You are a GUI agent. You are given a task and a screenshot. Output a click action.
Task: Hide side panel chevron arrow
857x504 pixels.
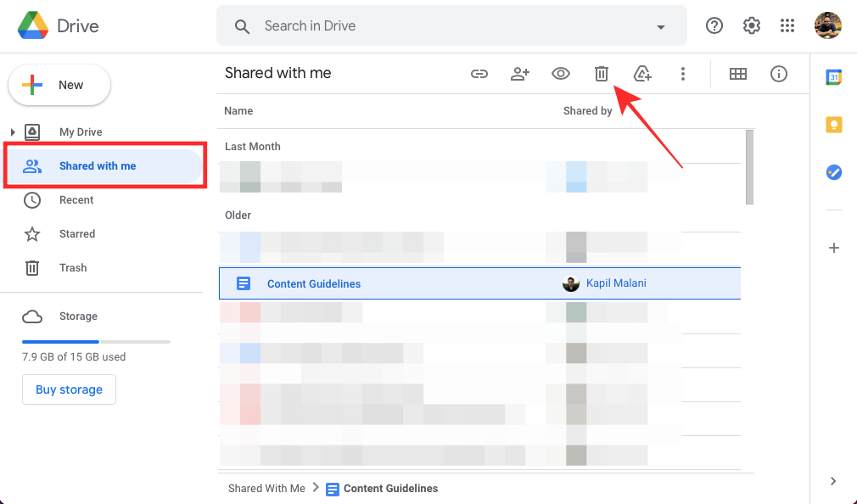833,481
